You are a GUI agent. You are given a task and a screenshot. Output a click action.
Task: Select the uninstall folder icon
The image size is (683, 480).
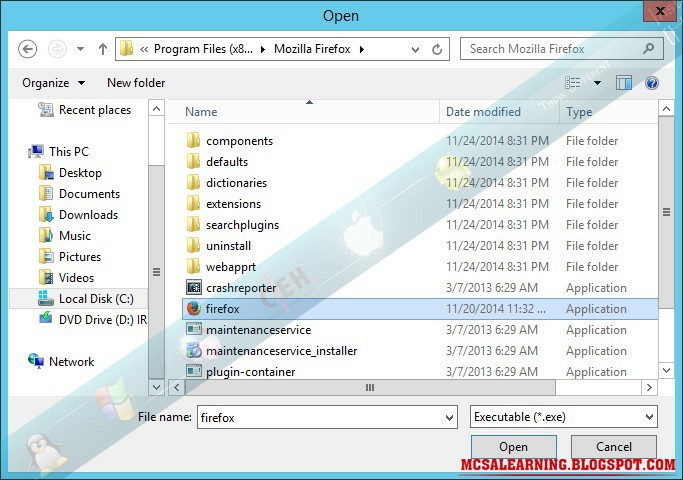(193, 245)
